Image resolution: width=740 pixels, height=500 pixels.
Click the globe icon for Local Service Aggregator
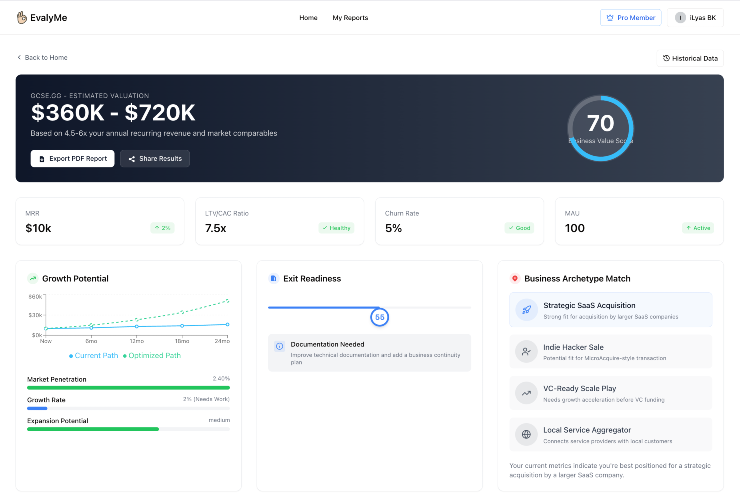tap(526, 434)
